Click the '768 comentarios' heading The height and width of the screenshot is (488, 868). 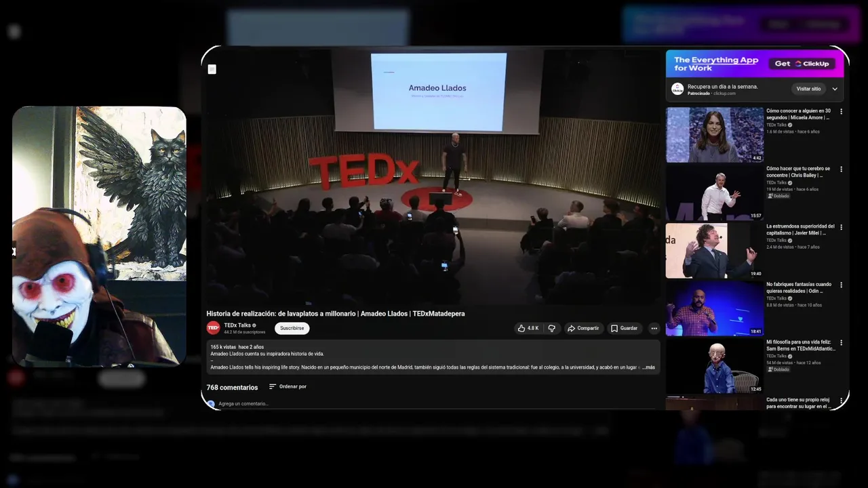tap(232, 388)
